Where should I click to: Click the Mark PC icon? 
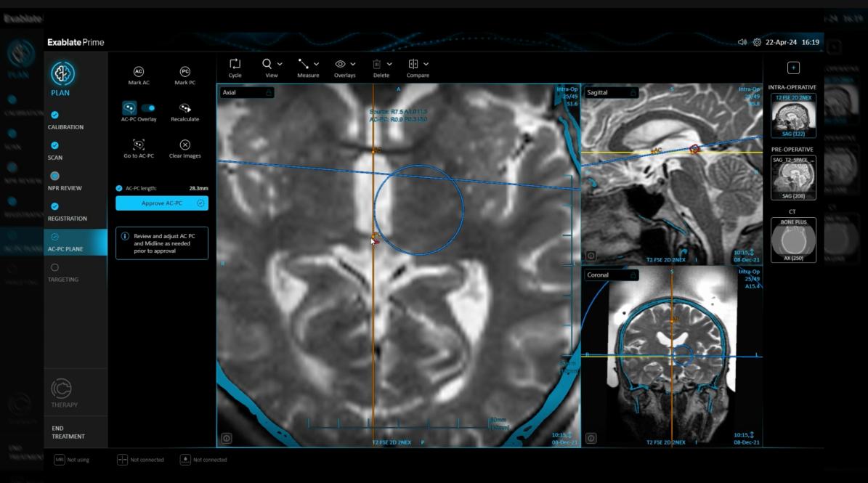pyautogui.click(x=184, y=71)
